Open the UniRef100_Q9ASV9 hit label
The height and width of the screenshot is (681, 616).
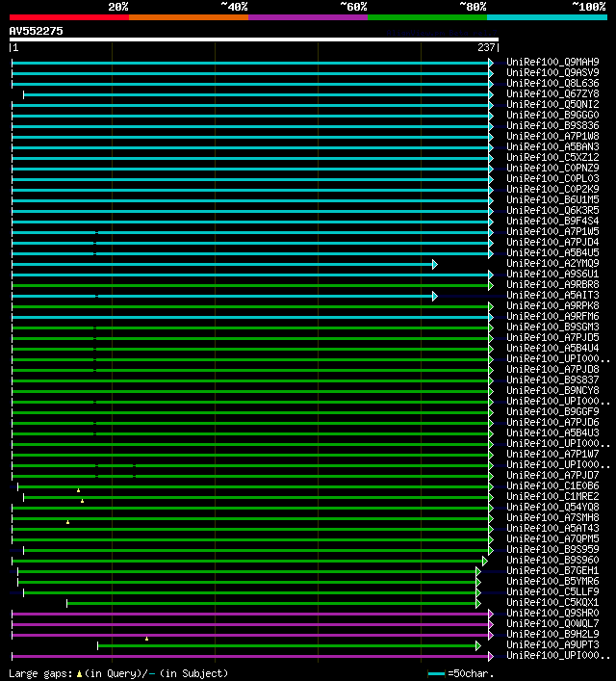coord(552,72)
